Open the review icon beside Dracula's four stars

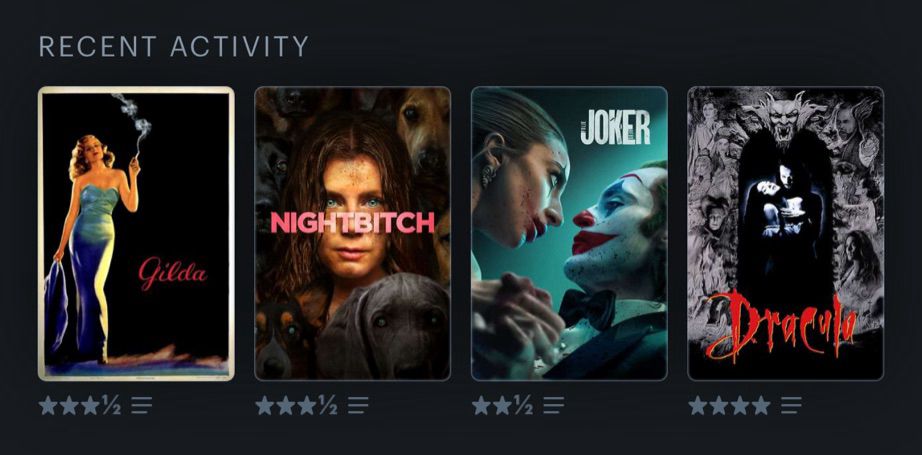pyautogui.click(x=791, y=405)
